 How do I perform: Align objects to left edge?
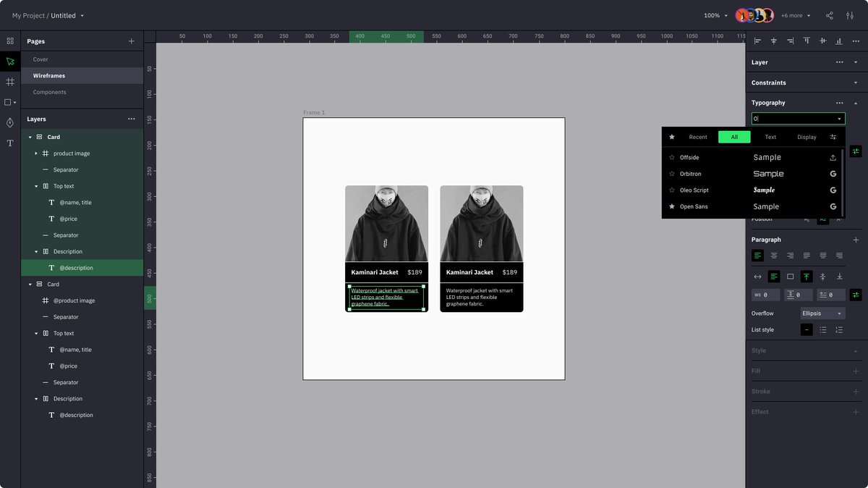[x=757, y=41]
